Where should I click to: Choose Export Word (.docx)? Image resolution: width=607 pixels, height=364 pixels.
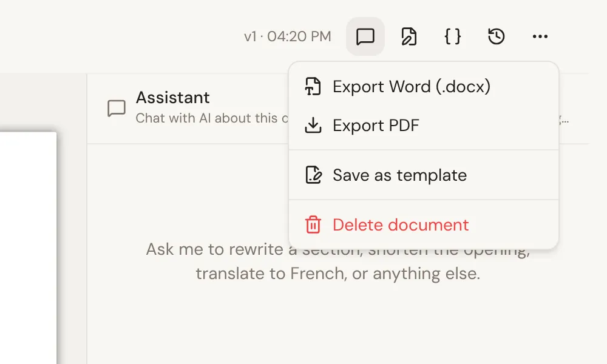pos(424,86)
